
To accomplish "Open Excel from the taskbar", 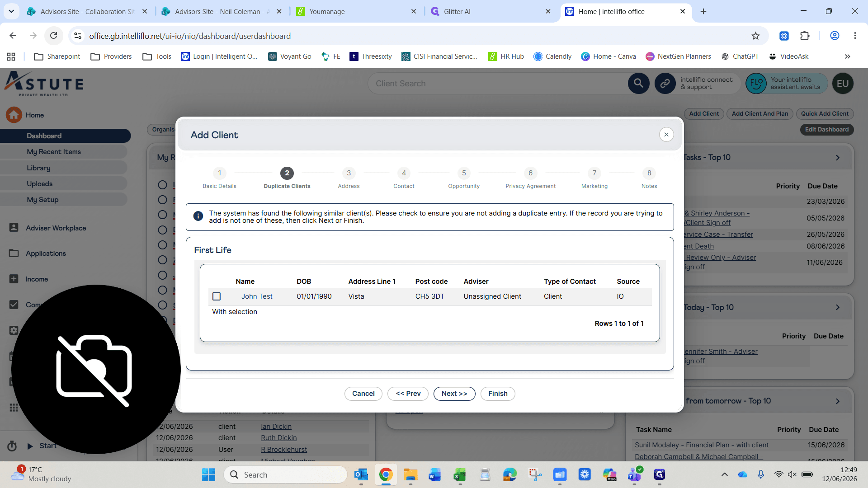I will tap(460, 475).
